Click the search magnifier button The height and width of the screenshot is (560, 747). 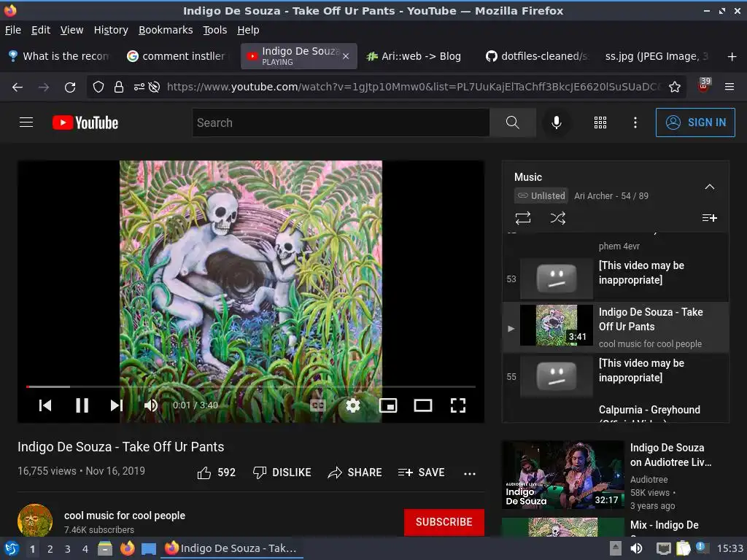[x=513, y=122]
